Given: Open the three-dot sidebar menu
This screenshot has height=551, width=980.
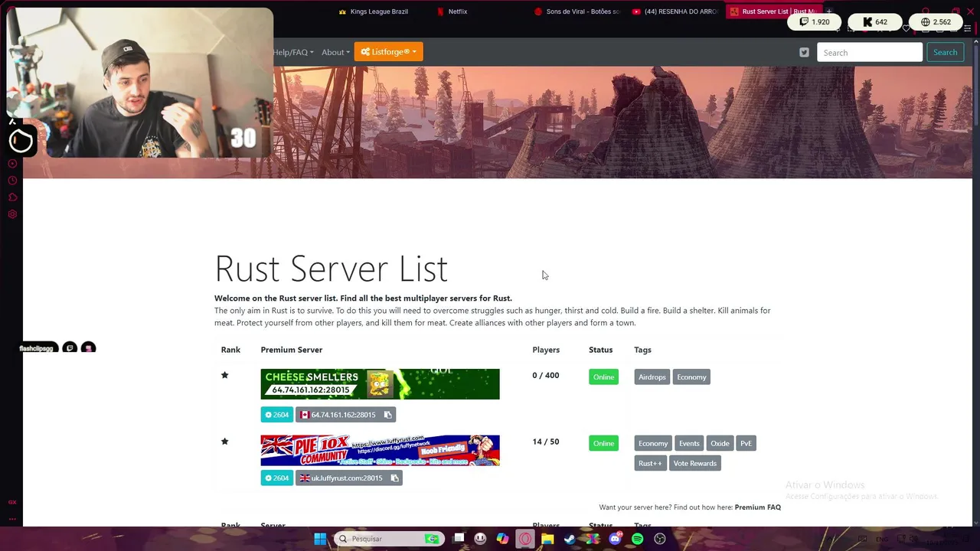Looking at the screenshot, I should click(12, 519).
